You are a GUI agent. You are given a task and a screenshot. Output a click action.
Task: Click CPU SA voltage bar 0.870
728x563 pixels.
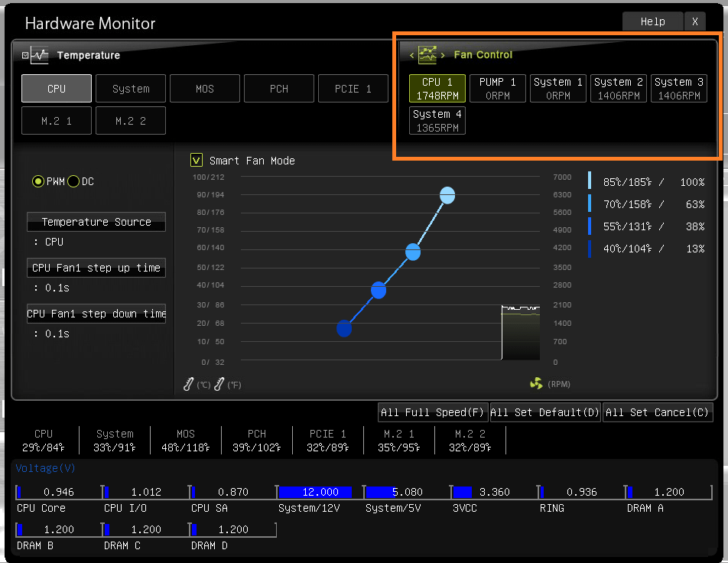(233, 492)
